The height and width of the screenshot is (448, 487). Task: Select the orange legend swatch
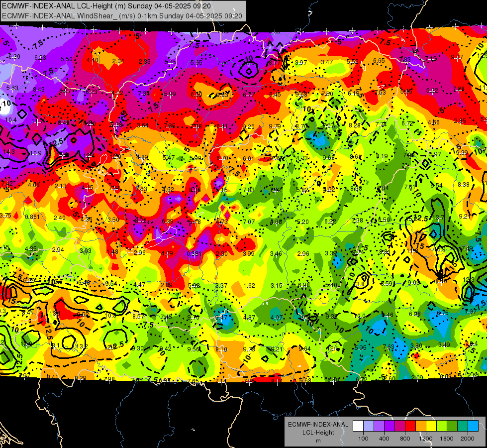click(x=420, y=426)
